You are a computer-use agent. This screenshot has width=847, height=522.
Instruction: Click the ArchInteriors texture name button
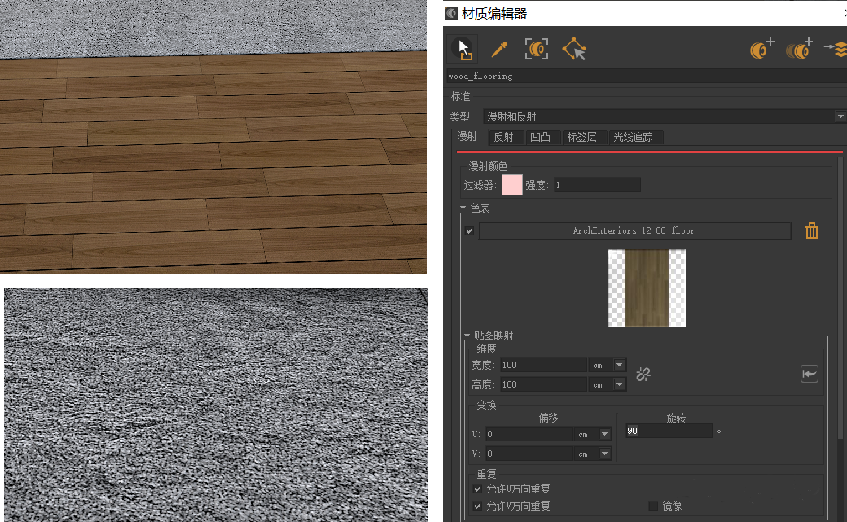click(x=634, y=231)
